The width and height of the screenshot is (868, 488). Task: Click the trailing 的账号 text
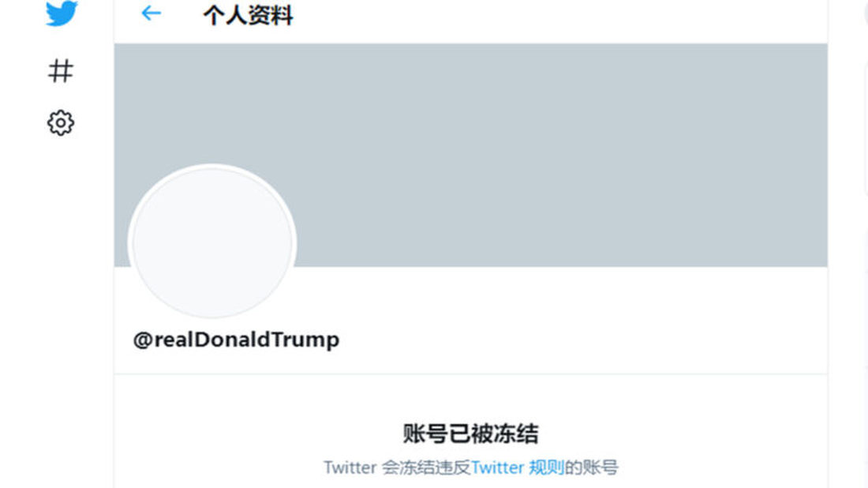(x=591, y=467)
